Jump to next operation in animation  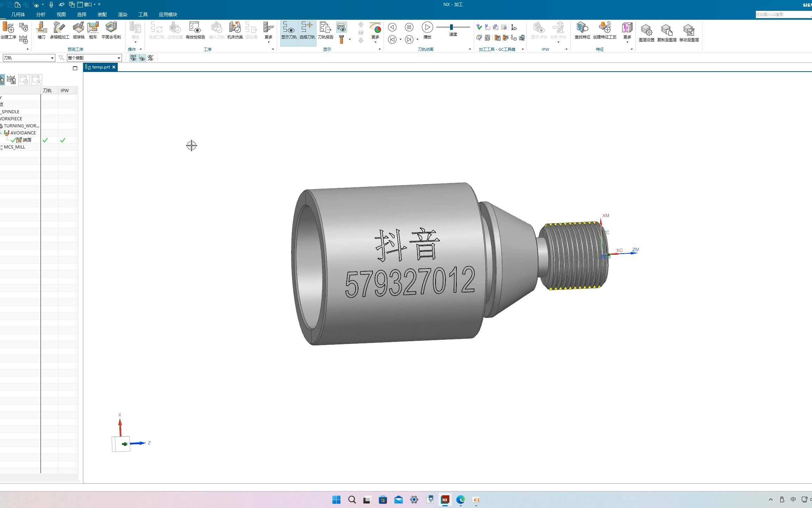pyautogui.click(x=409, y=40)
